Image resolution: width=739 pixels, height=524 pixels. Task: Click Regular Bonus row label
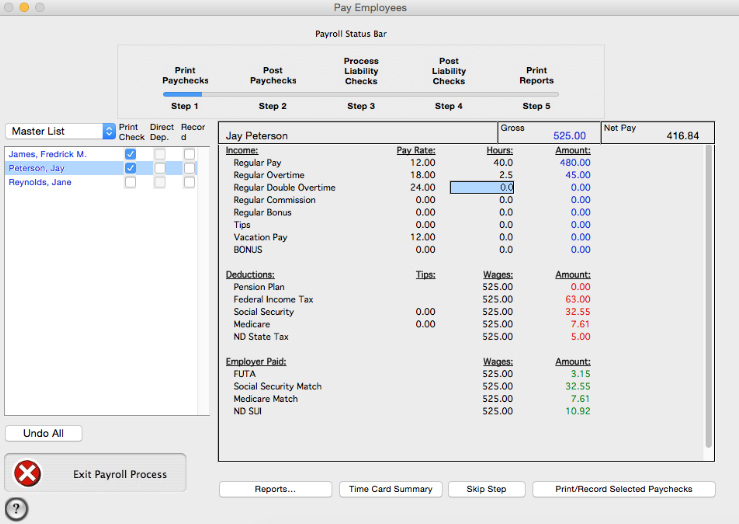(x=263, y=212)
